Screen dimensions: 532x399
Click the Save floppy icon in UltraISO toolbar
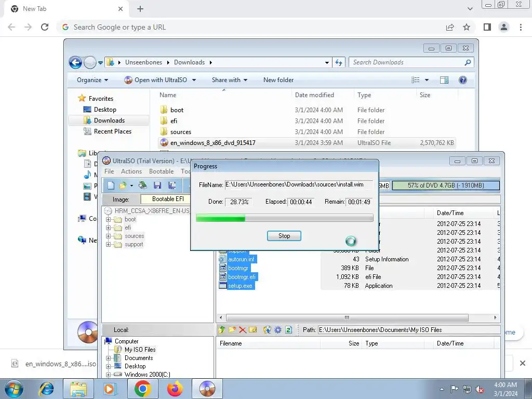(157, 185)
